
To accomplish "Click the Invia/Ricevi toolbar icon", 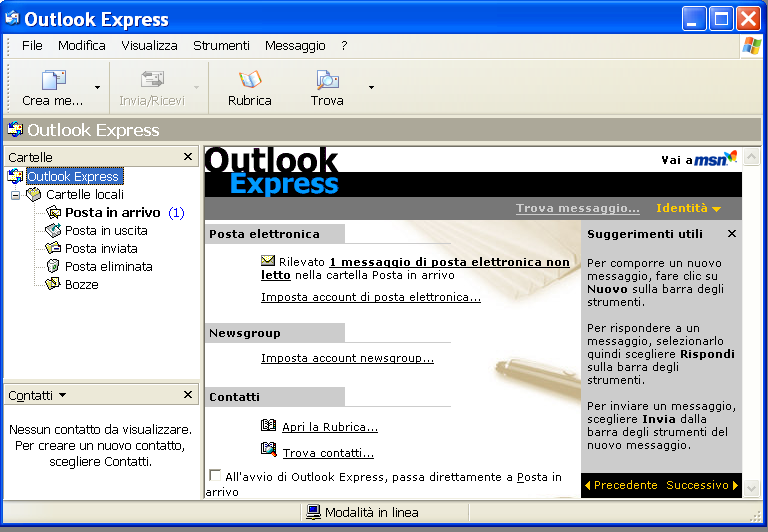I will [152, 80].
